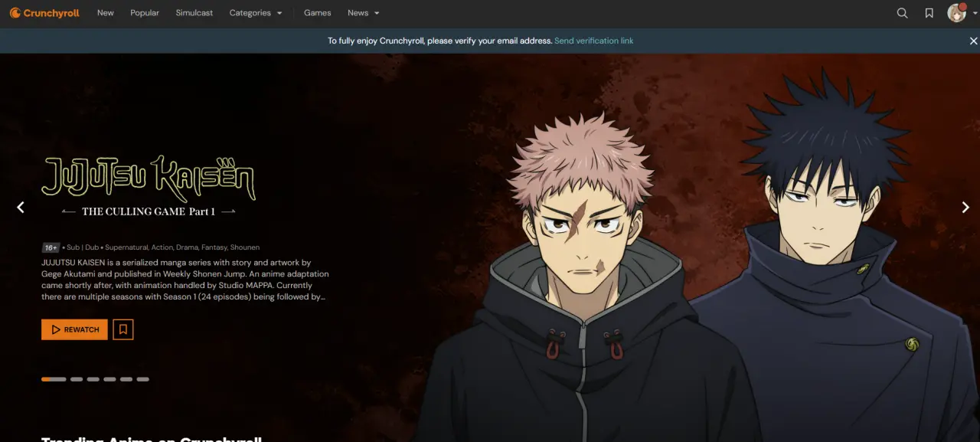
Task: Expand the Categories dropdown
Action: 256,13
